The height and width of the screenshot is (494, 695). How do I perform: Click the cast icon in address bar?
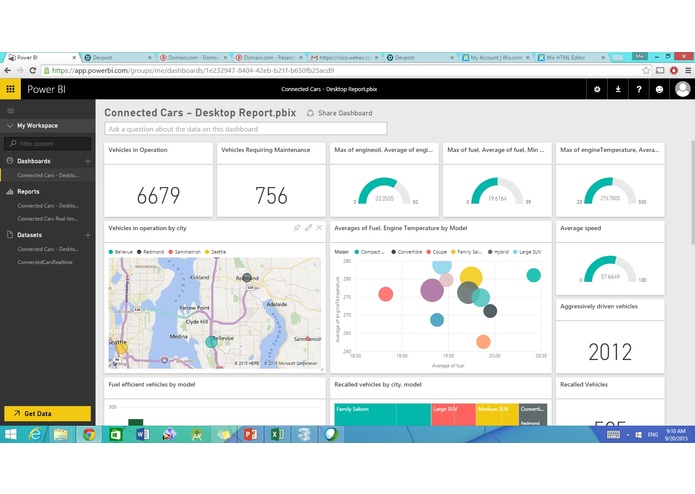(660, 70)
